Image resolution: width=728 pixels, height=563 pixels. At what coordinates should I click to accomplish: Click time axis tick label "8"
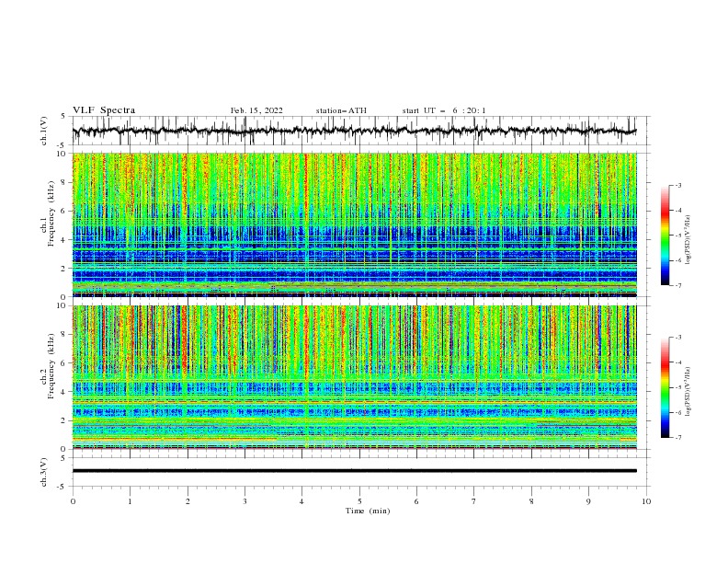coord(531,501)
